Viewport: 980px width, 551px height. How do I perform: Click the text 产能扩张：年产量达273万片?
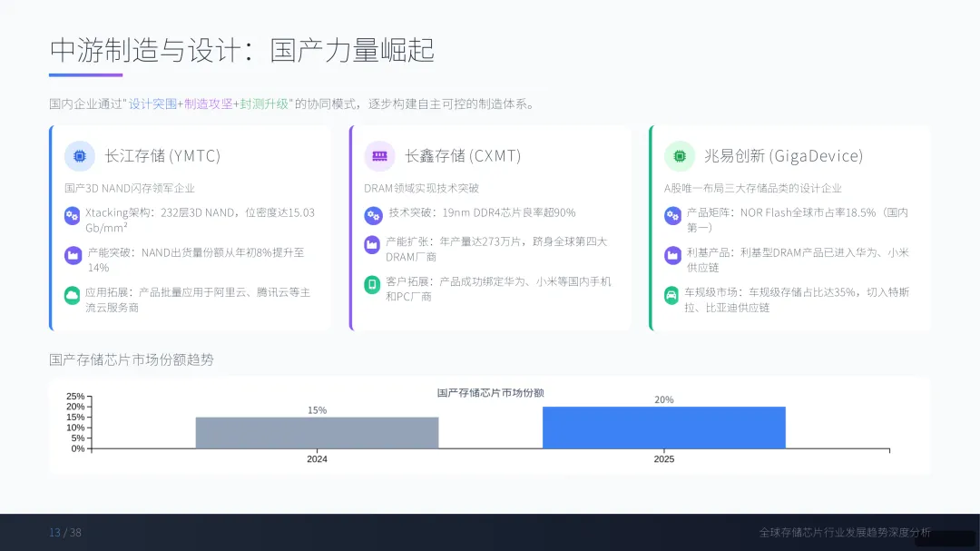pyautogui.click(x=454, y=241)
